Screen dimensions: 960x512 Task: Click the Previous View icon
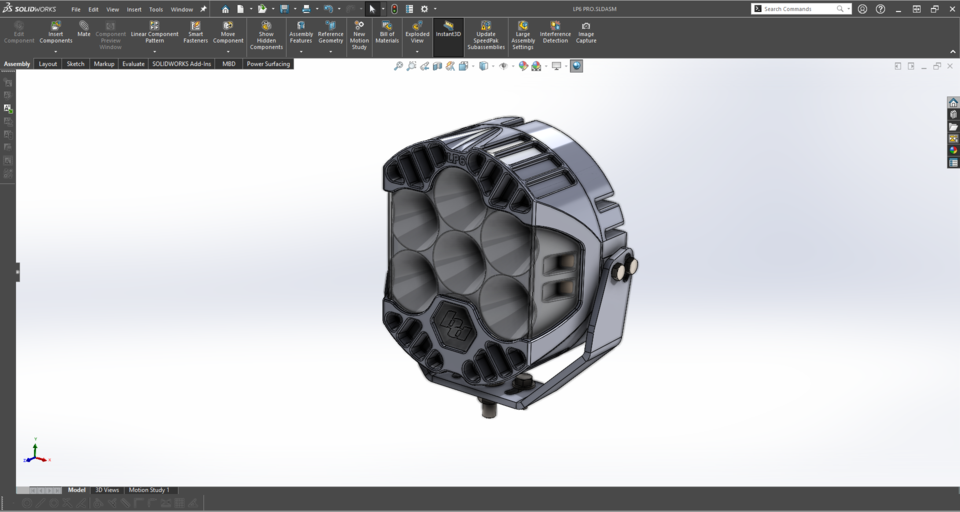[x=424, y=66]
